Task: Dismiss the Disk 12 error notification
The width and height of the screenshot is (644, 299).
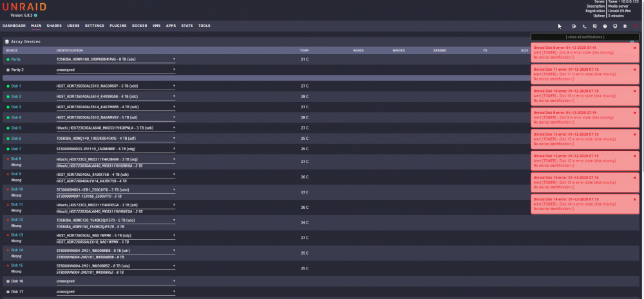Action: click(x=634, y=156)
